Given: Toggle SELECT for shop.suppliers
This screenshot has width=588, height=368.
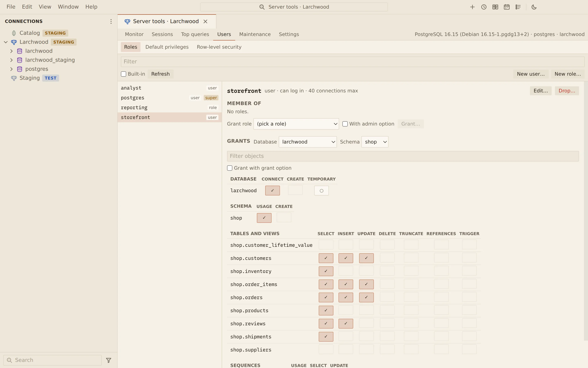Looking at the screenshot, I should [x=326, y=350].
